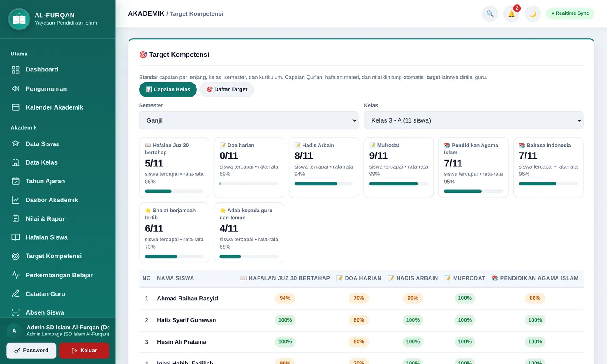The height and width of the screenshot is (364, 607).
Task: Click the Hadis Arbain column header
Action: (413, 278)
